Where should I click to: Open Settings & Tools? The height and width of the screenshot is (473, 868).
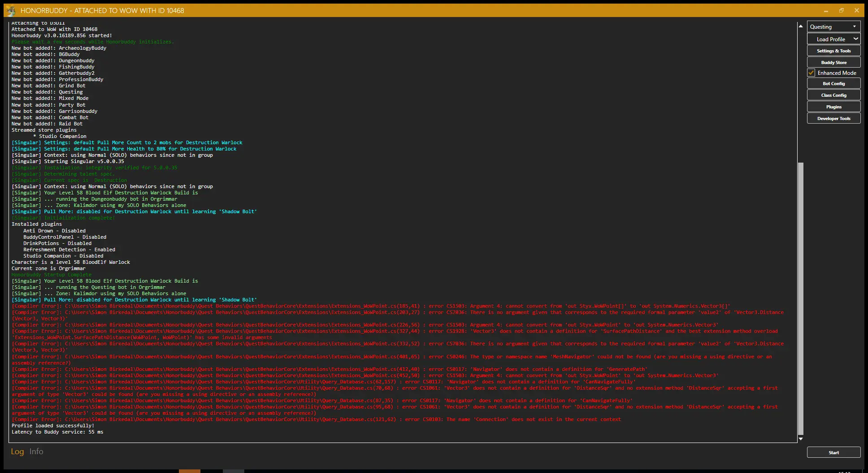click(x=833, y=51)
